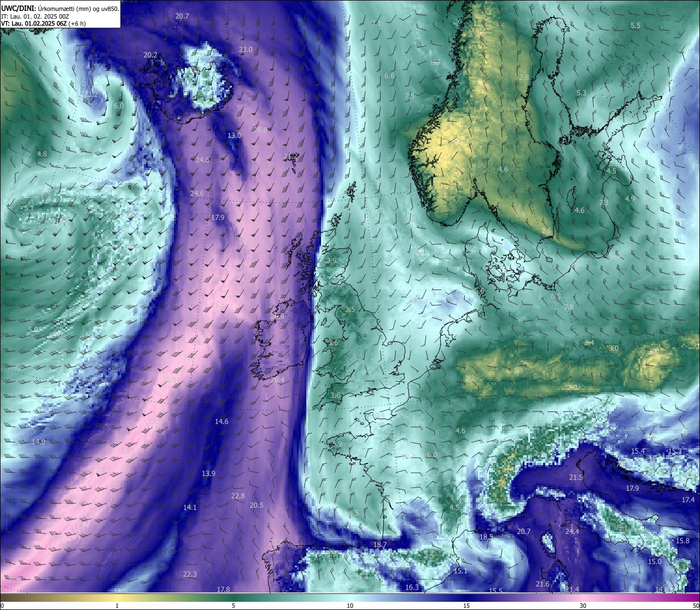Select the 14.6 value in the Atlantic

(221, 421)
